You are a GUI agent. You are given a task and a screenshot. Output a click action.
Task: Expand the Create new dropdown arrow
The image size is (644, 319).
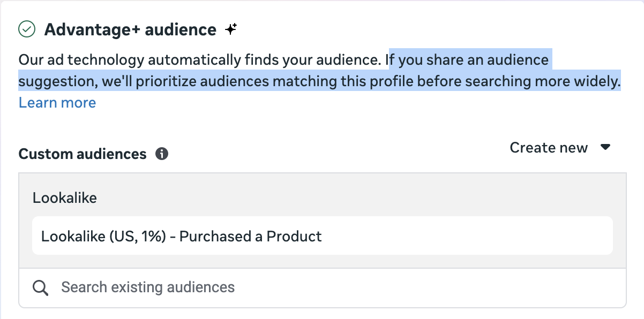coord(605,147)
